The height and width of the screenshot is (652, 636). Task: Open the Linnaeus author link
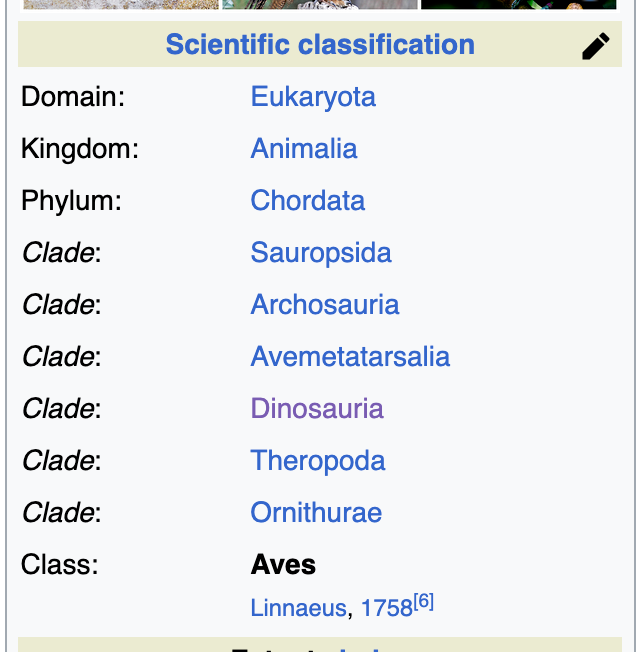coord(299,608)
